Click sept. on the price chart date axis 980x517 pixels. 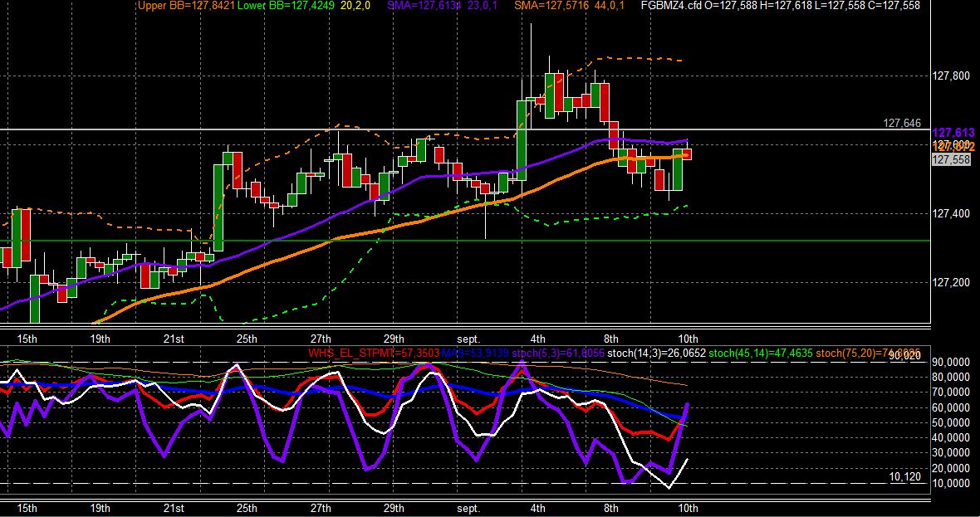click(x=468, y=339)
